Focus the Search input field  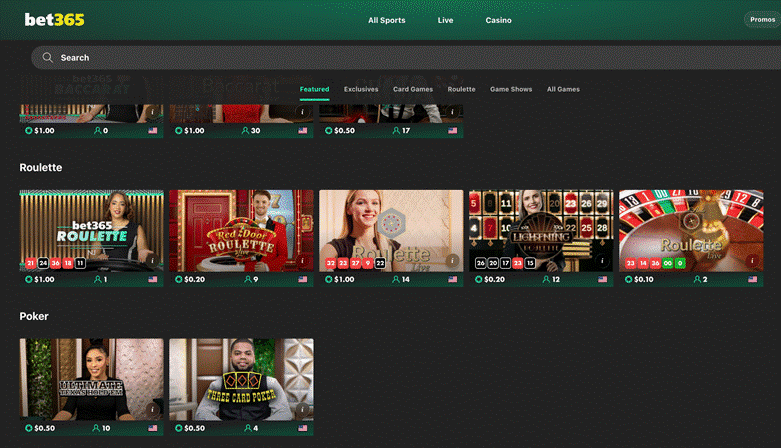click(x=406, y=58)
